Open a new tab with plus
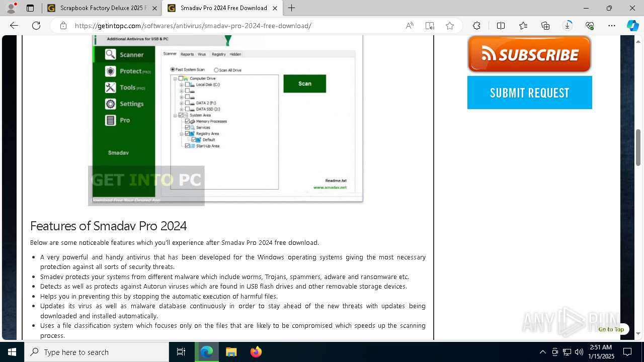Image resolution: width=644 pixels, height=362 pixels. pos(292,8)
